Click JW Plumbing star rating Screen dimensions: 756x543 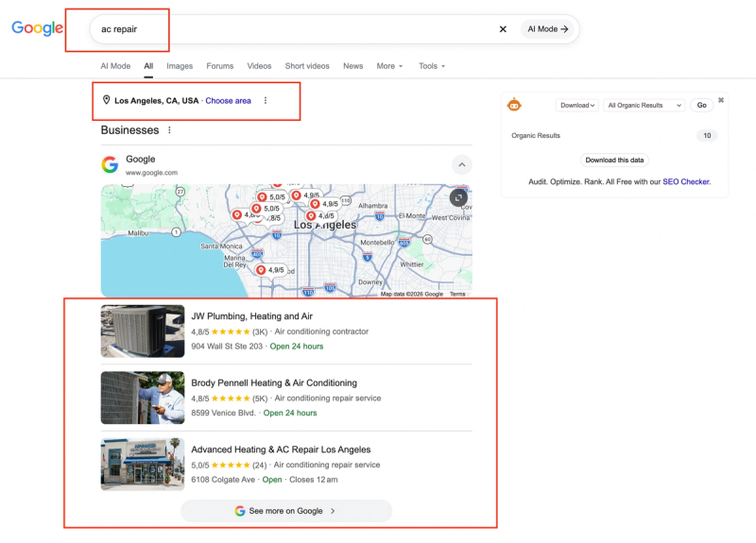coord(231,331)
